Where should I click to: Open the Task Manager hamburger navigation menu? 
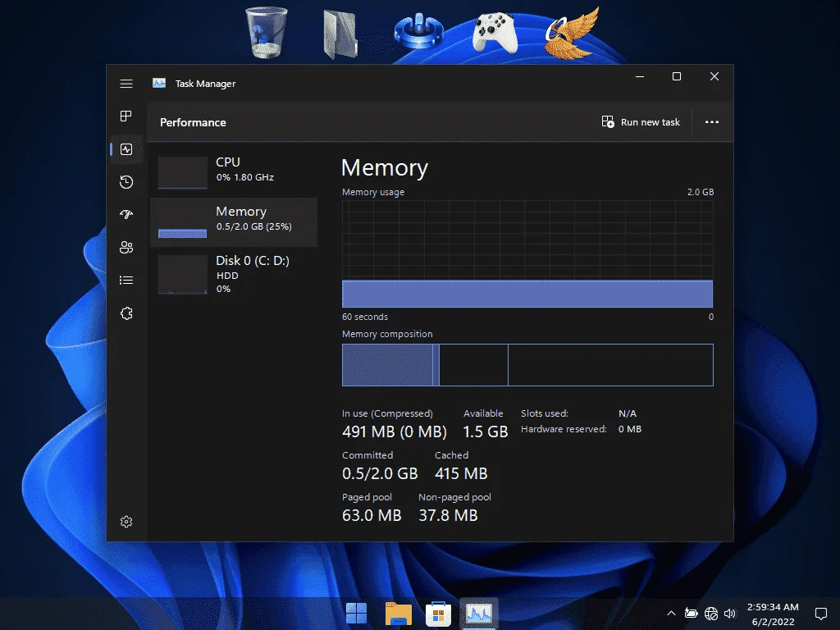pos(126,84)
